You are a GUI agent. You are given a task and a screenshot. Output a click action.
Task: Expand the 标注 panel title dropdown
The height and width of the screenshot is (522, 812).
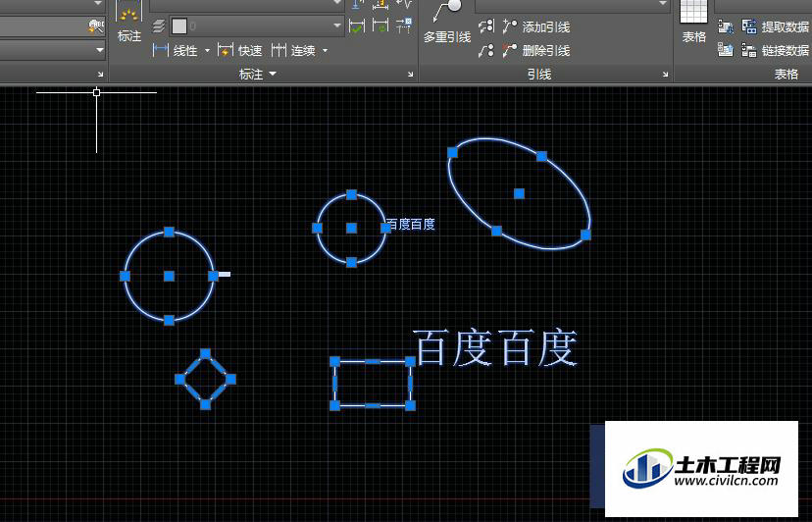(258, 75)
